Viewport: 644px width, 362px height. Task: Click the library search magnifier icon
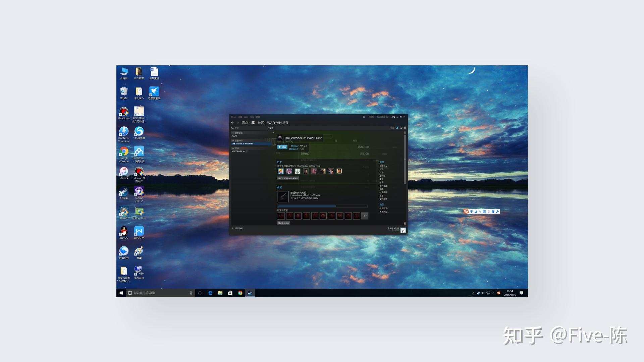tap(232, 128)
